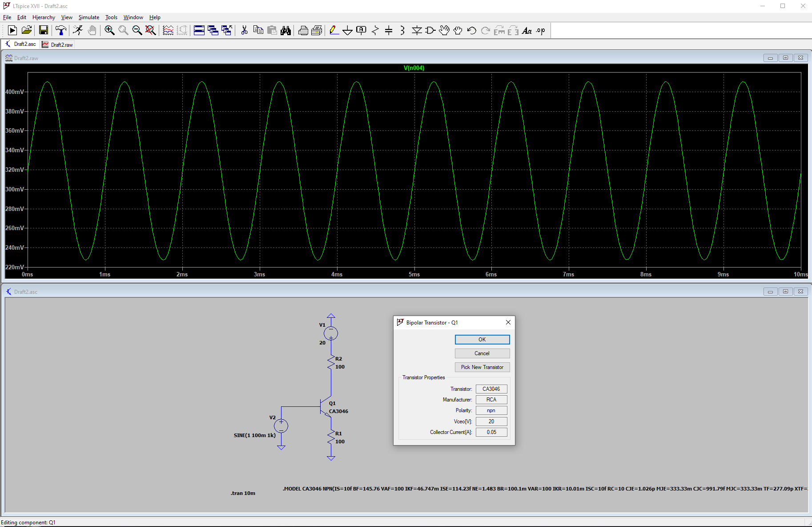Open the Simulate menu
Image resolution: width=812 pixels, height=527 pixels.
pyautogui.click(x=89, y=17)
